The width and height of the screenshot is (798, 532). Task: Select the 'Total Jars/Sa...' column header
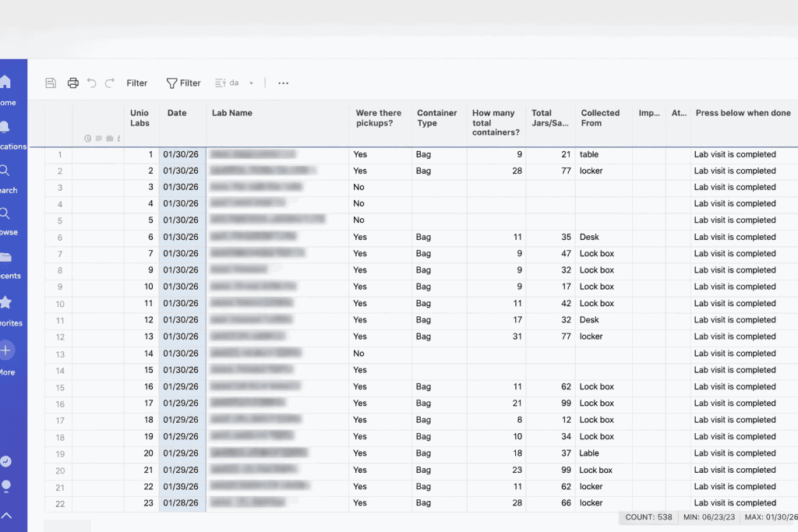coord(551,125)
